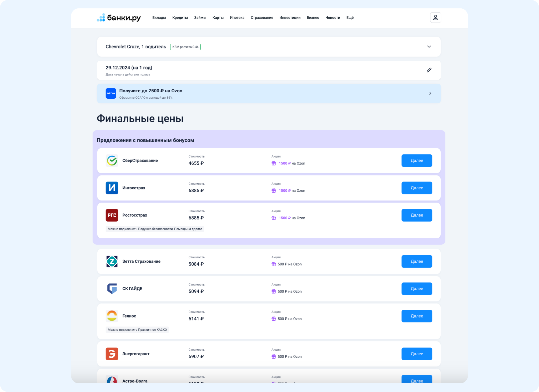Click Далее for Гелиос
539x392 pixels.
(417, 316)
